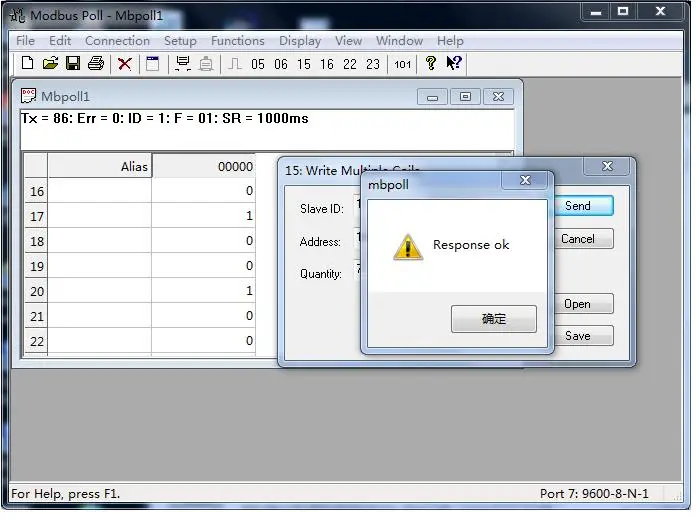
Task: Select function 15 in toolbar
Action: tap(304, 65)
